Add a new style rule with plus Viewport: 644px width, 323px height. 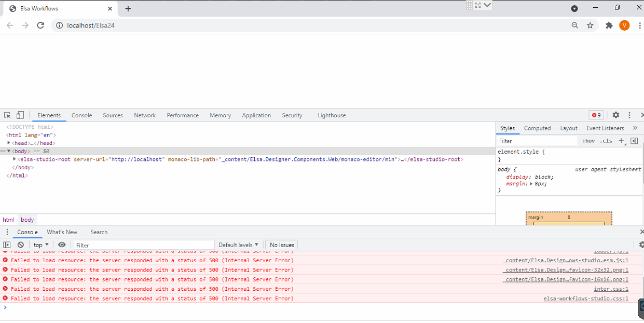621,141
